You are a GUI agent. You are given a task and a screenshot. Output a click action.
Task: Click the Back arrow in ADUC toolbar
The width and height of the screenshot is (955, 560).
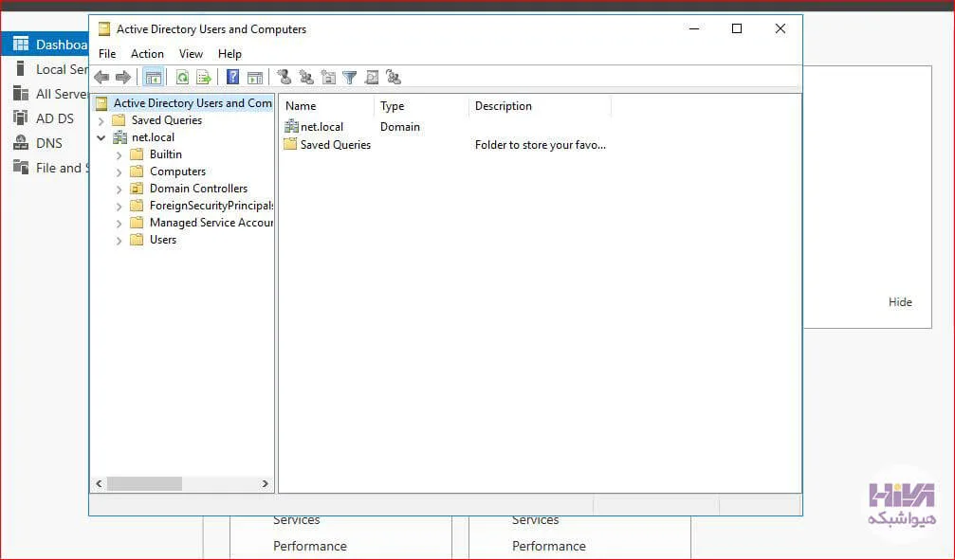click(101, 78)
